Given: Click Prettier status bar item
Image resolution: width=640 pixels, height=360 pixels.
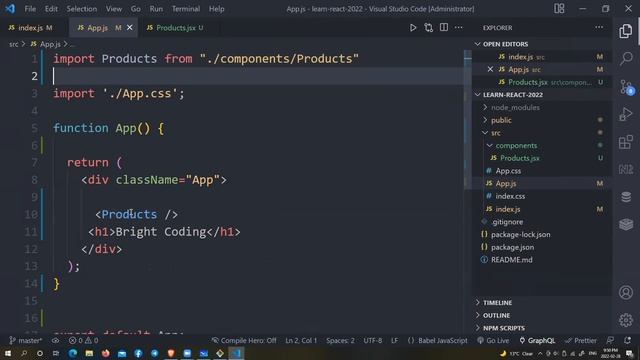Looking at the screenshot, I should 581,340.
